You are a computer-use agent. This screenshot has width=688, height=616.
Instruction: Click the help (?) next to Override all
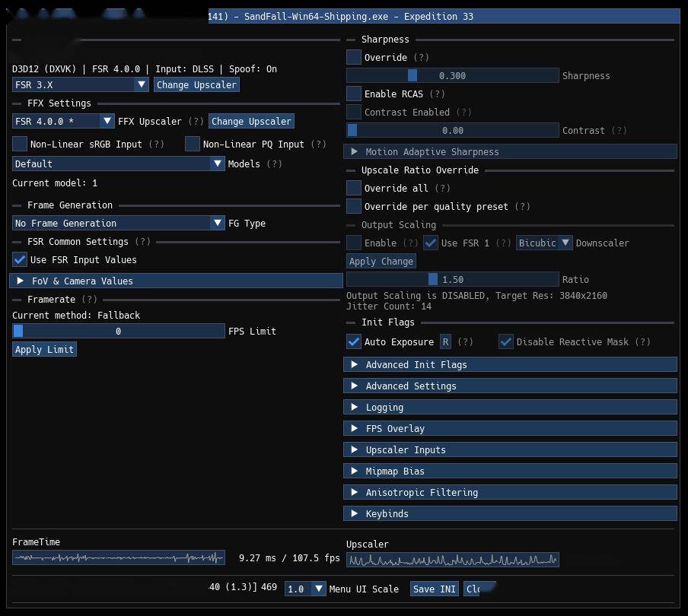point(442,188)
